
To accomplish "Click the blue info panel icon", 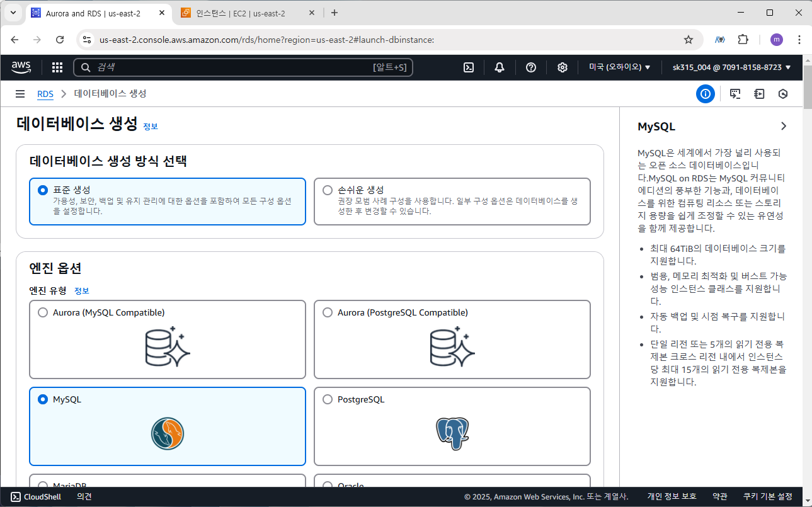I will point(706,94).
